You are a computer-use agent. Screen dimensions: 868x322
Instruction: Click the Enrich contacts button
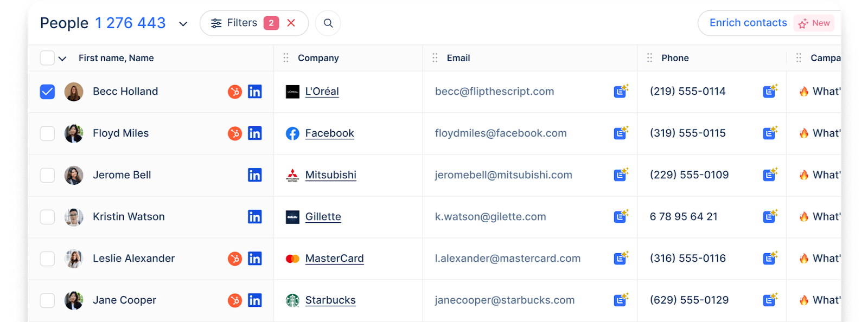[748, 23]
